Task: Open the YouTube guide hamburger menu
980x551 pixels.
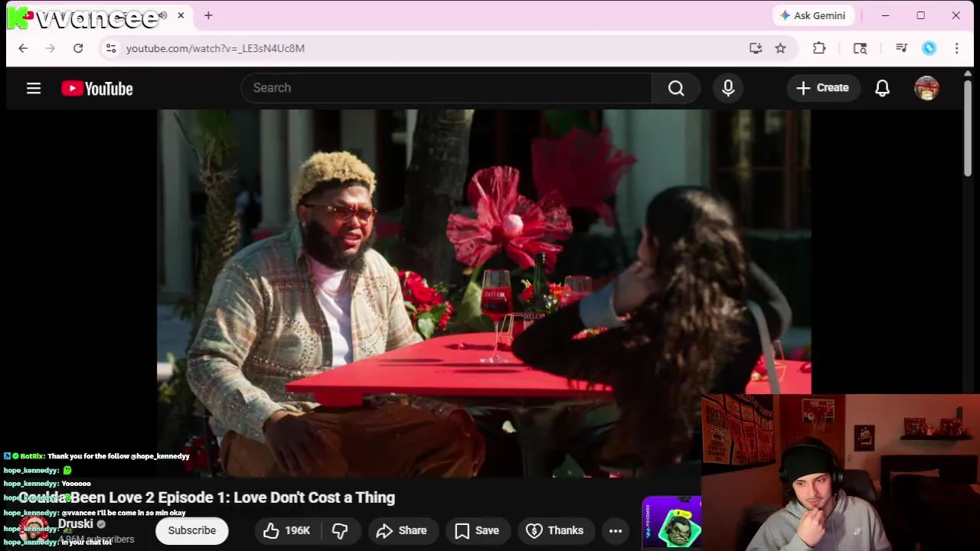Action: pyautogui.click(x=34, y=88)
